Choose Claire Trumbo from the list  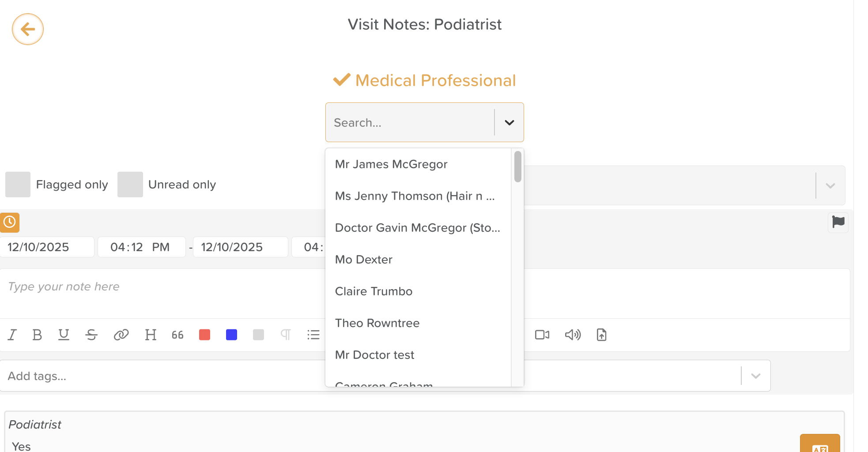click(374, 291)
